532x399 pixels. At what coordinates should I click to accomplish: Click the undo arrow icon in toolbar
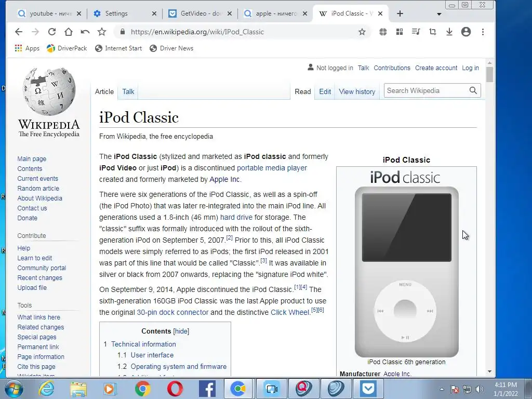(85, 32)
